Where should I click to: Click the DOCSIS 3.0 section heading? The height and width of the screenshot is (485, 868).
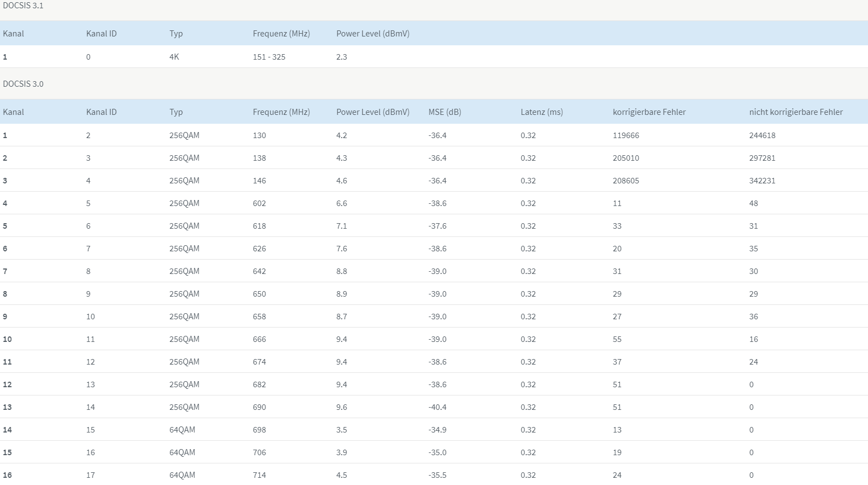click(23, 84)
